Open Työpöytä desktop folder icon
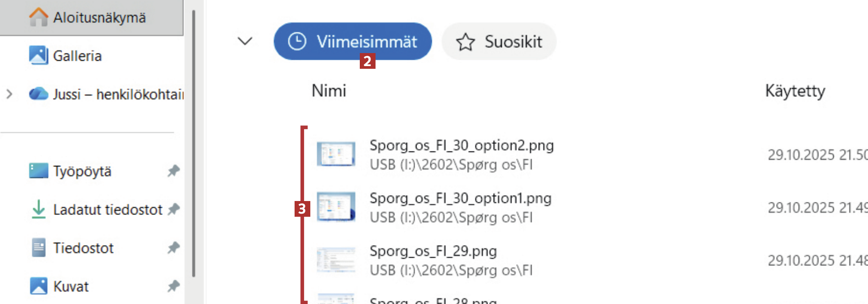Screen dimensions: 868x304 [x=39, y=171]
